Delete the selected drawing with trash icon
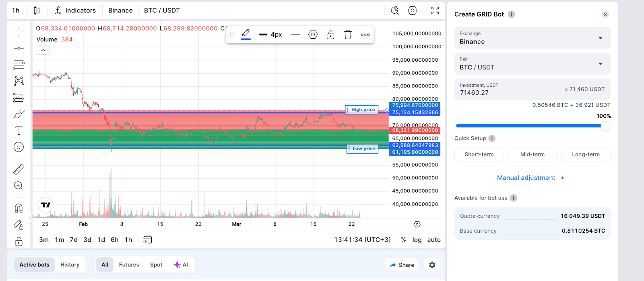Viewport: 644px width, 281px height. pos(348,35)
